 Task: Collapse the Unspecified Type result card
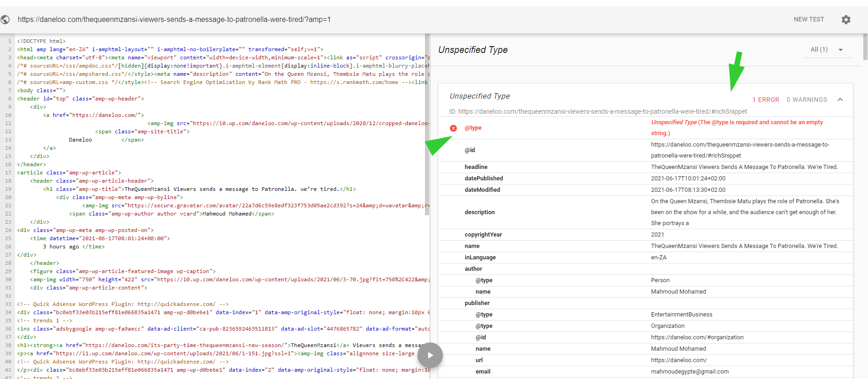(840, 100)
